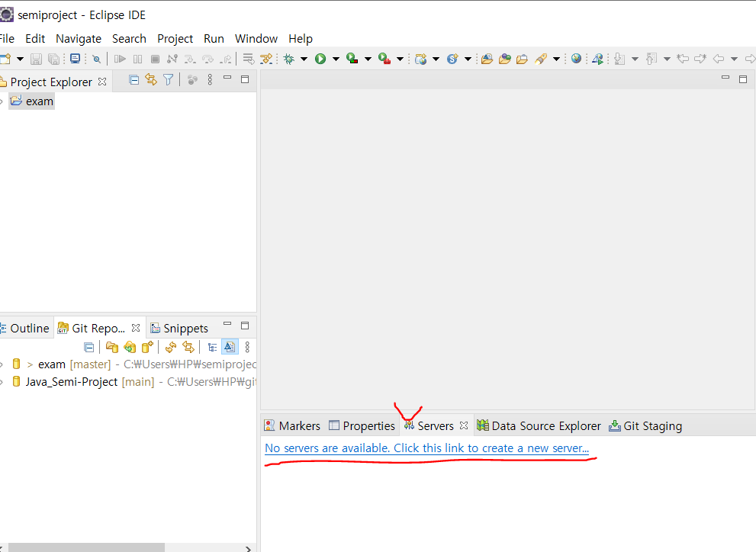The width and height of the screenshot is (756, 552).
Task: Open the Navigate menu
Action: click(x=79, y=39)
